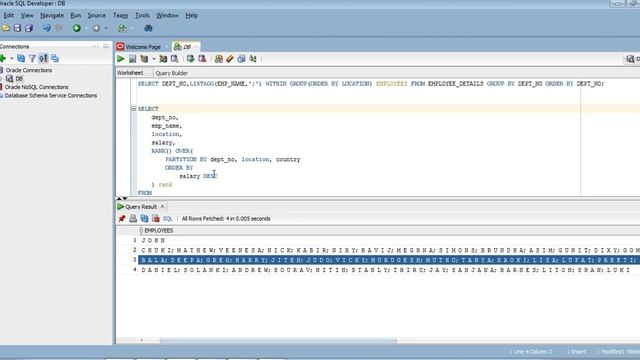Open SQL Worksheet from main toolbar

[x=122, y=28]
